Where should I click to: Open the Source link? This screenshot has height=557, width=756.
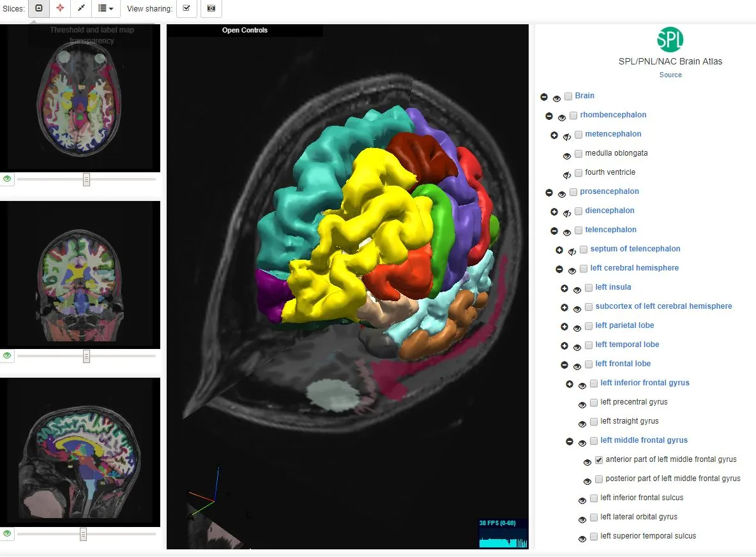[x=670, y=75]
